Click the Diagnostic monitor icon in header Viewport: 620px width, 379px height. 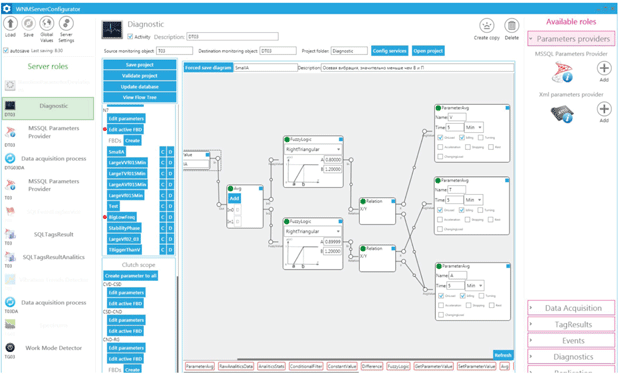(x=112, y=30)
